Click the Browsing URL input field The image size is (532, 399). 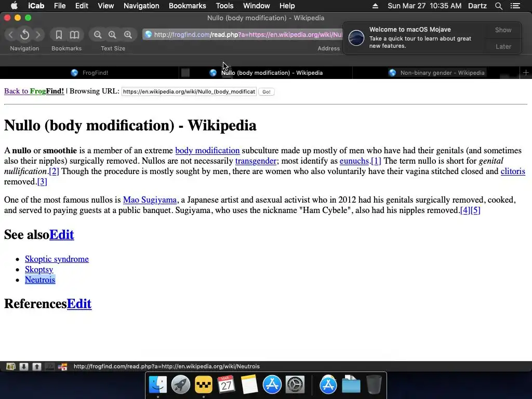tap(189, 91)
